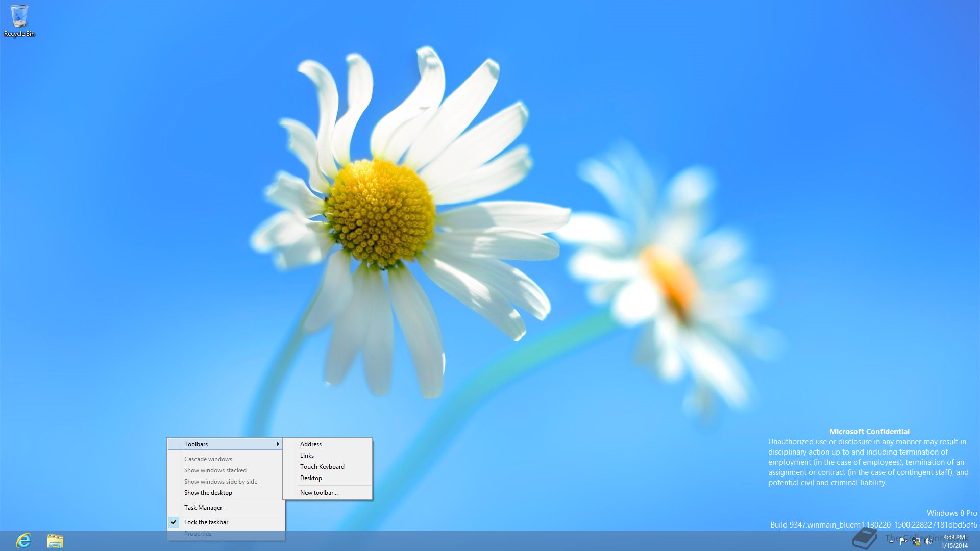Show hidden tray icons arrow

pos(891,541)
